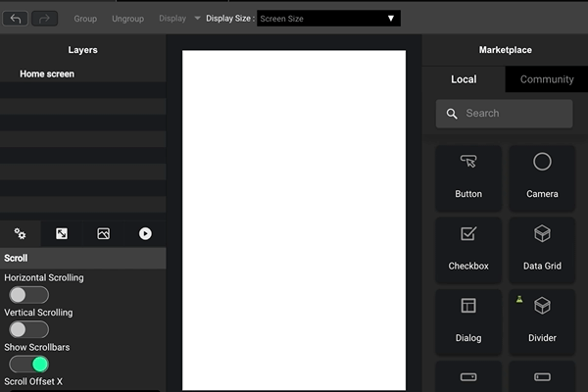Click the Marketplace panel title

(505, 50)
